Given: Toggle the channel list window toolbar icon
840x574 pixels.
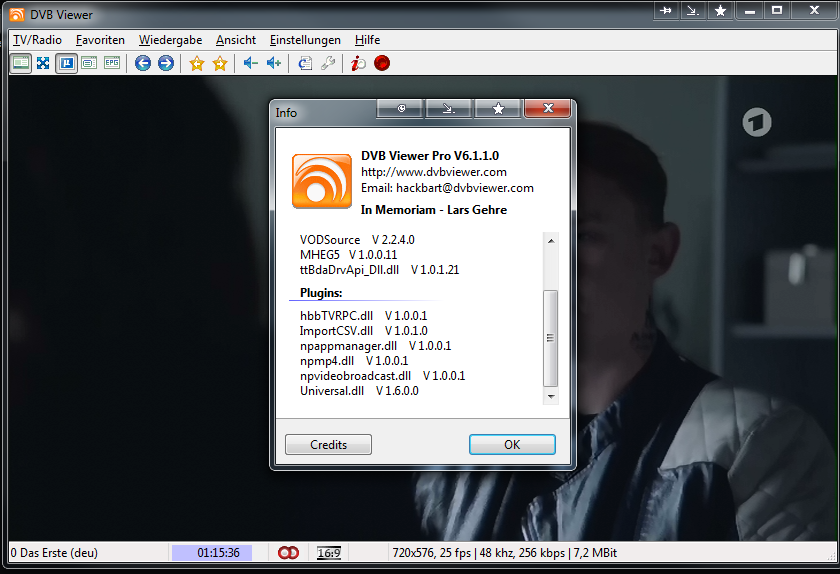Looking at the screenshot, I should tap(21, 63).
